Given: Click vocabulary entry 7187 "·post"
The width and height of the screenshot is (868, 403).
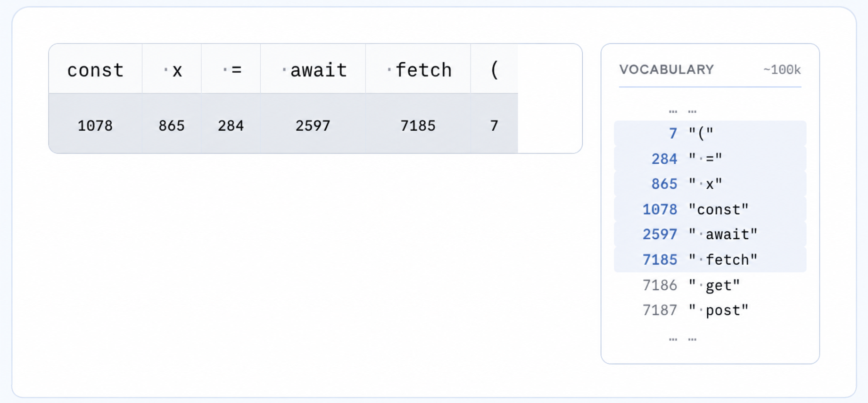Looking at the screenshot, I should pyautogui.click(x=710, y=310).
